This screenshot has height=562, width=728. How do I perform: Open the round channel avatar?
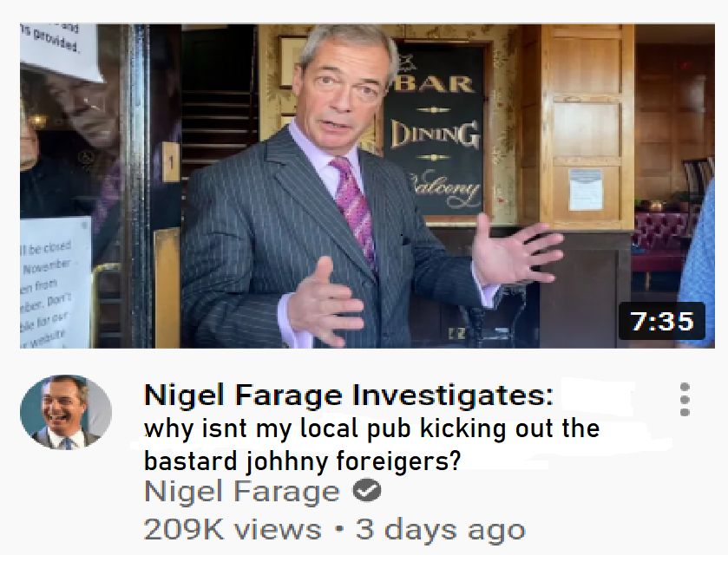pos(65,413)
